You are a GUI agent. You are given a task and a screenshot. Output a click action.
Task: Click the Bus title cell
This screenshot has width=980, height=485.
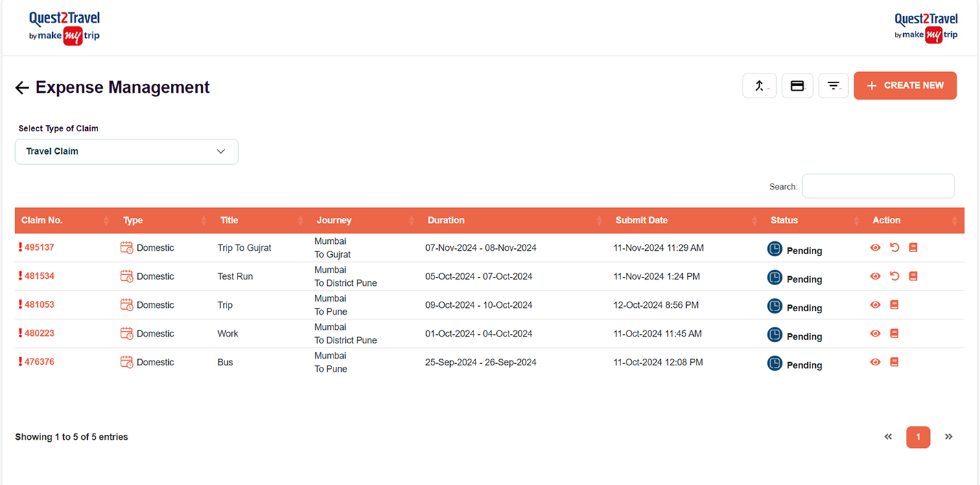tap(225, 362)
